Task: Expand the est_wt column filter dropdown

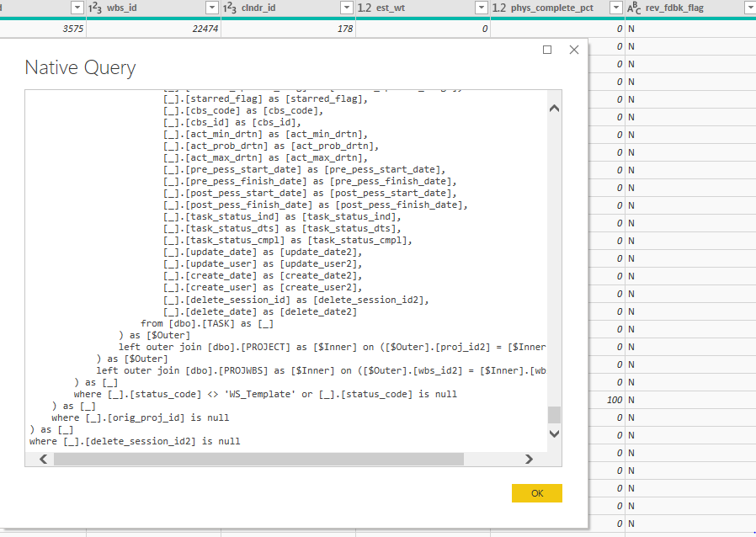Action: [x=481, y=8]
